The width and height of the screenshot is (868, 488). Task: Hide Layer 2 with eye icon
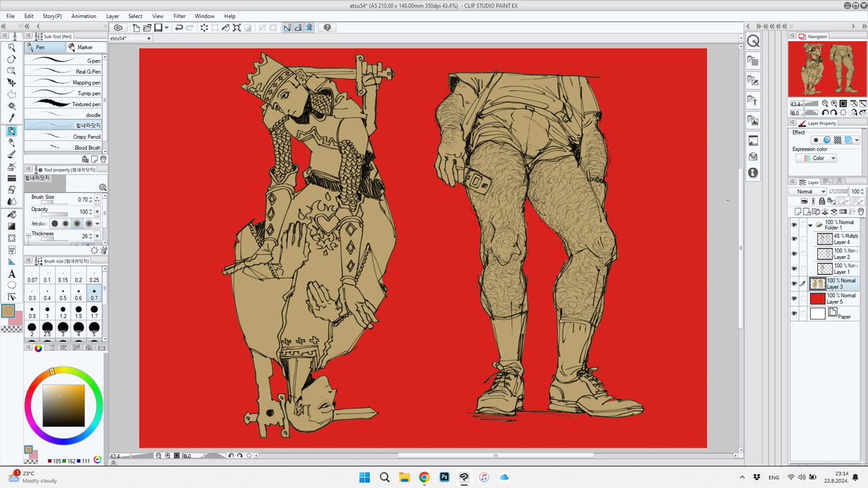[794, 254]
